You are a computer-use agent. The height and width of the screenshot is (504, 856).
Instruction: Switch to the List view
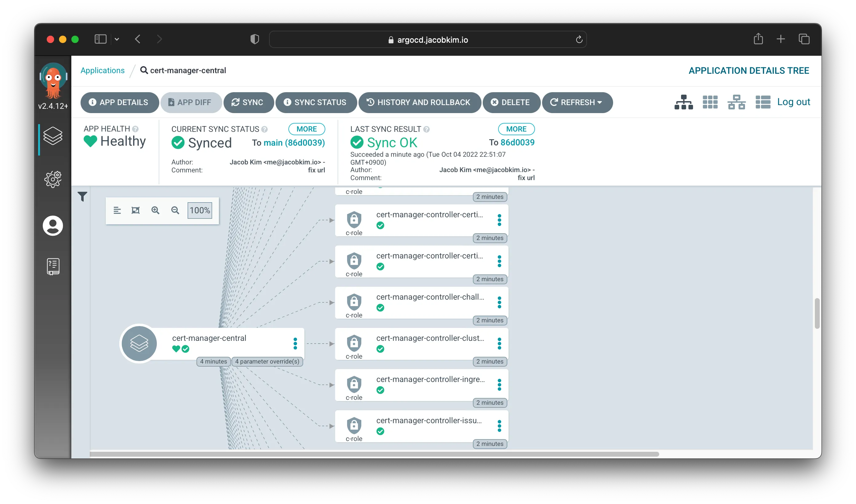tap(763, 102)
